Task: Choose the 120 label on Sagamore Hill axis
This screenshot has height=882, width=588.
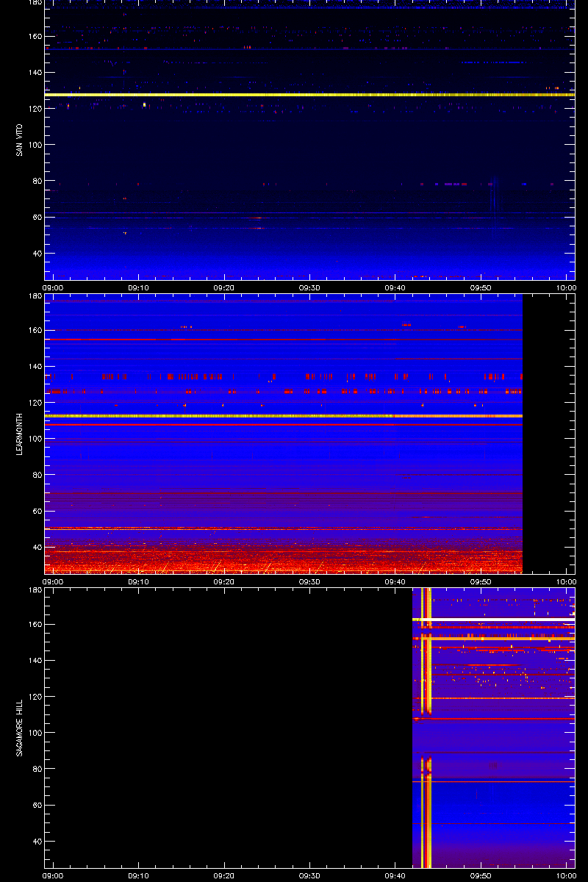Action: (34, 696)
